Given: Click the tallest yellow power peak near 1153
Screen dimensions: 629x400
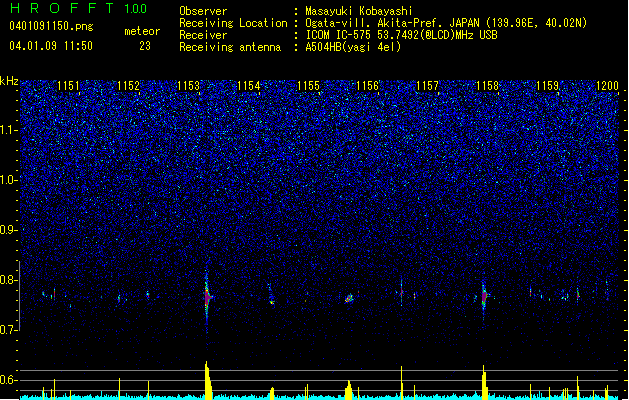Looking at the screenshot, I should (208, 379).
